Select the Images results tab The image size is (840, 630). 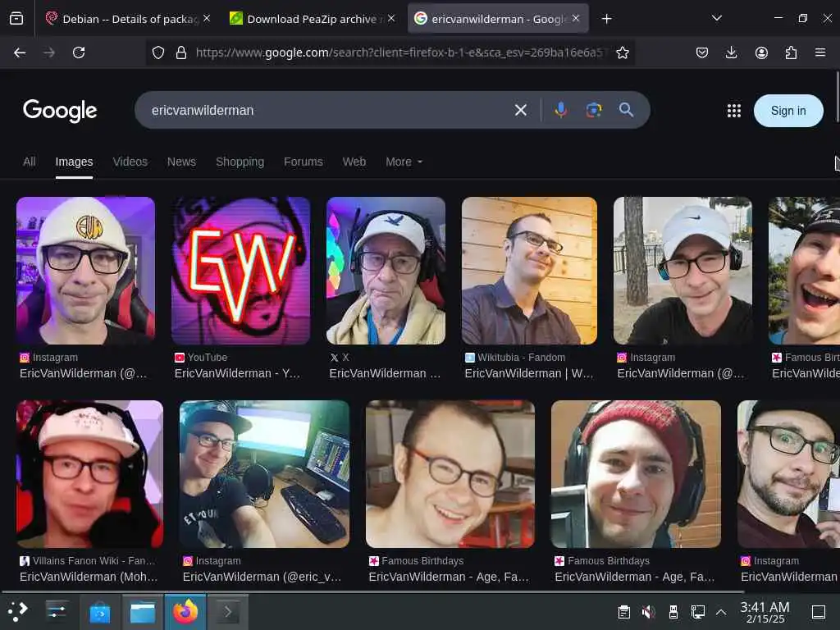click(x=74, y=162)
